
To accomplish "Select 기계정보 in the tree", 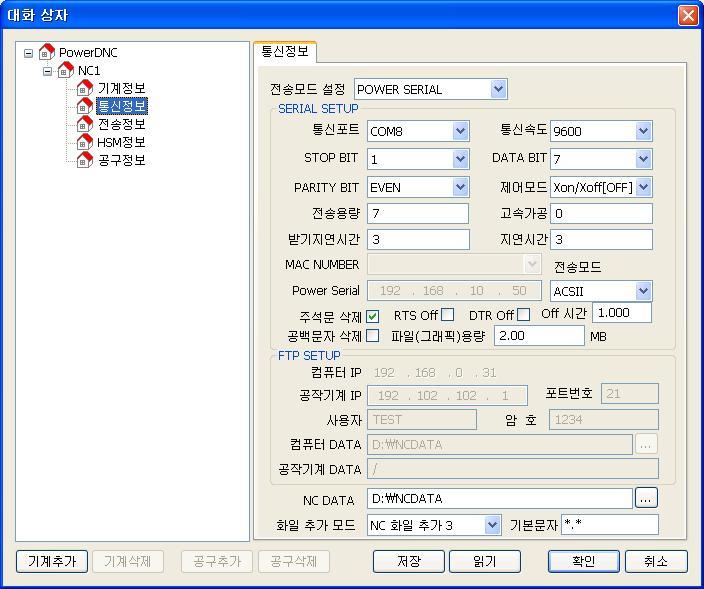I will pyautogui.click(x=122, y=88).
